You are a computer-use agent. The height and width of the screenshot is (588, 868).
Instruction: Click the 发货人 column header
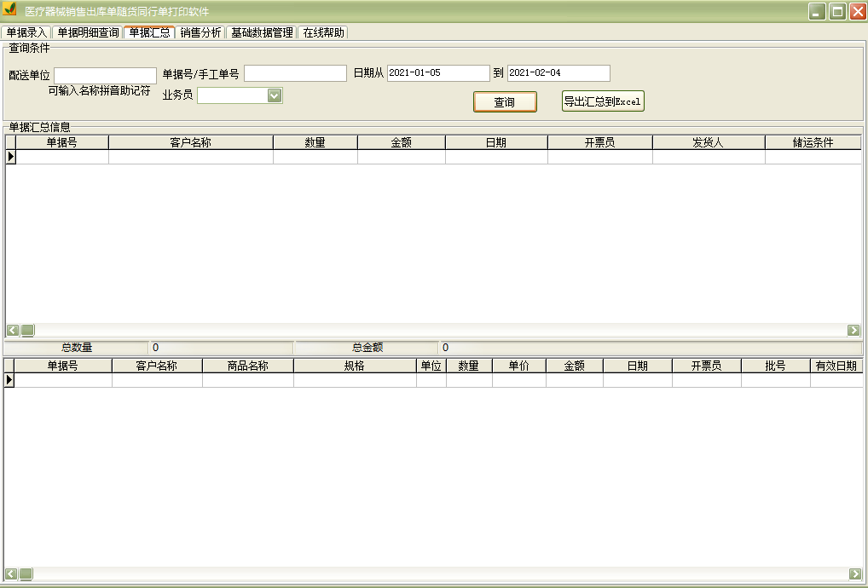pos(709,142)
